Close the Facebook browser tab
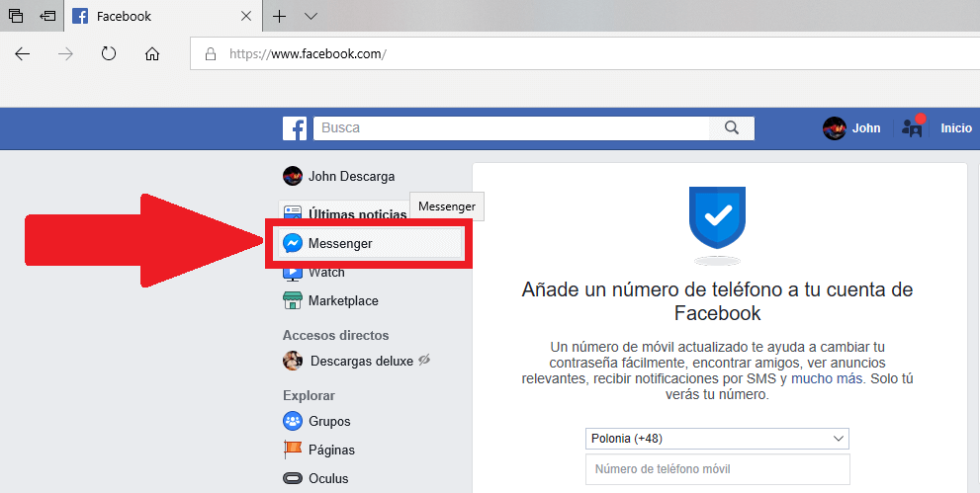 tap(246, 16)
